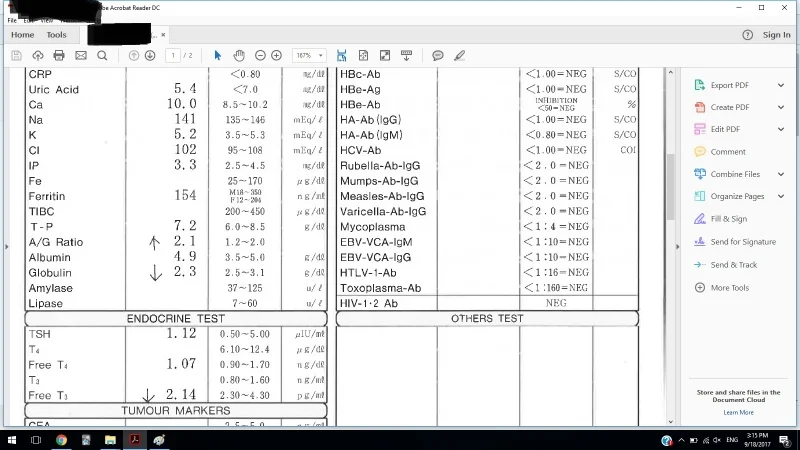
Task: Expand the left navigation pane arrow
Action: click(6, 246)
